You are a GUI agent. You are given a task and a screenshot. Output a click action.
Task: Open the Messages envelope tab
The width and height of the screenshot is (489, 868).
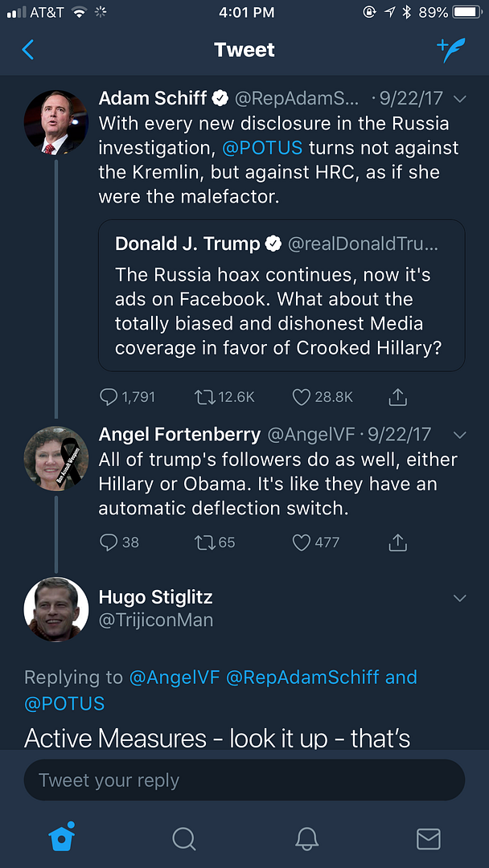[x=429, y=838]
